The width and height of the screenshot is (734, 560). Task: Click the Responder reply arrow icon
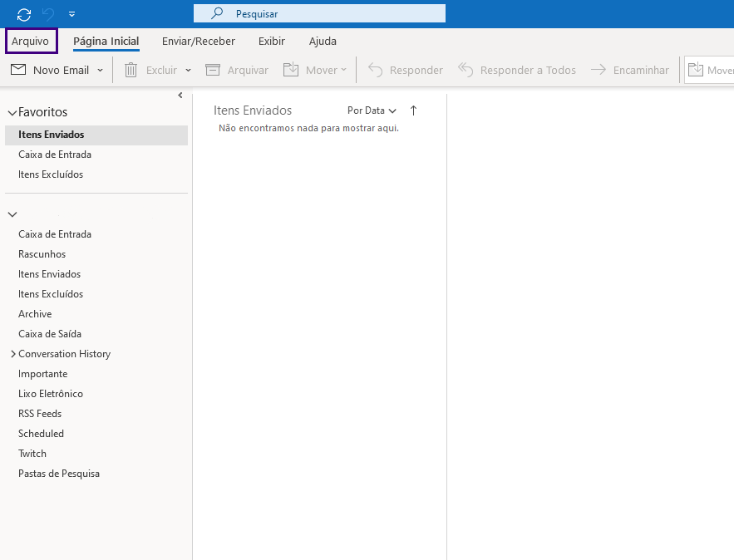click(x=375, y=70)
